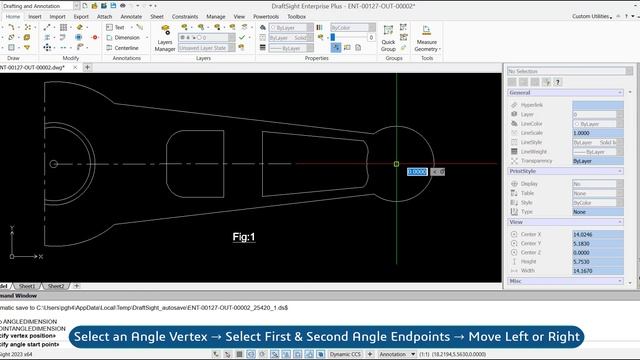Open the Display dropdown under PrintStyle
640x360 pixels.
(598, 184)
